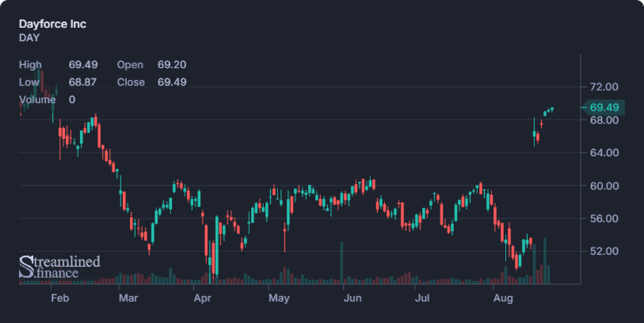This screenshot has width=644, height=323.
Task: Click the 68.00 price axis label
Action: (604, 120)
